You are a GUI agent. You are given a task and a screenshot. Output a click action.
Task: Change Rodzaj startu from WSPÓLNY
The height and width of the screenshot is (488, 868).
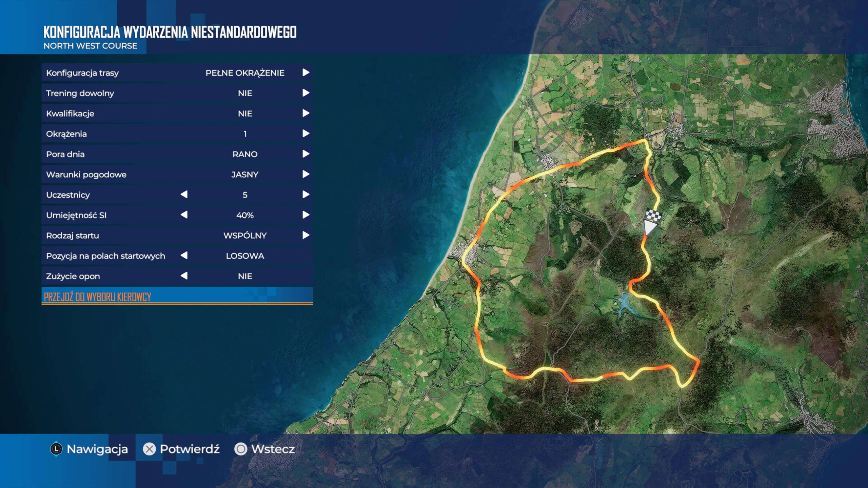[305, 235]
